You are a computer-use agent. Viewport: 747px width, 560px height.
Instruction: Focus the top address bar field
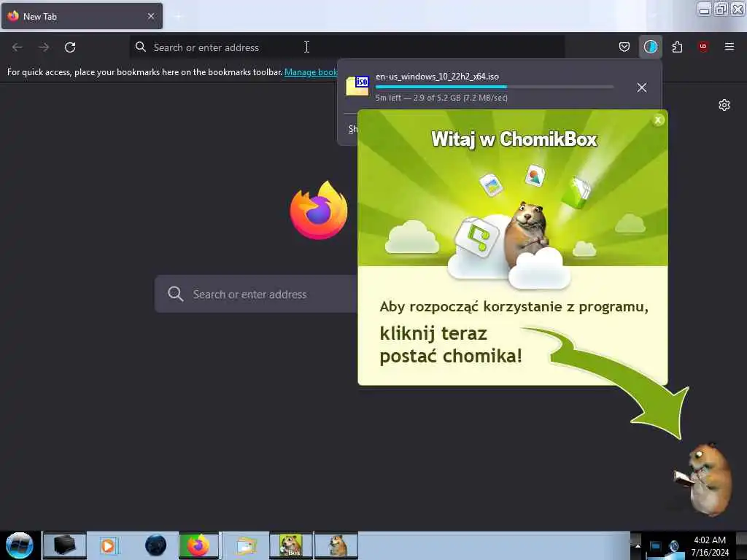click(347, 47)
